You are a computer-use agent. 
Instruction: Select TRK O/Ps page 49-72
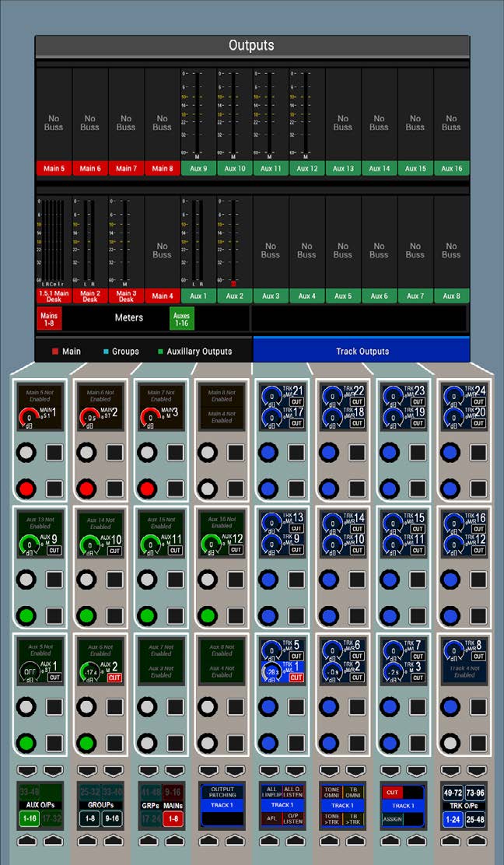[x=453, y=793]
